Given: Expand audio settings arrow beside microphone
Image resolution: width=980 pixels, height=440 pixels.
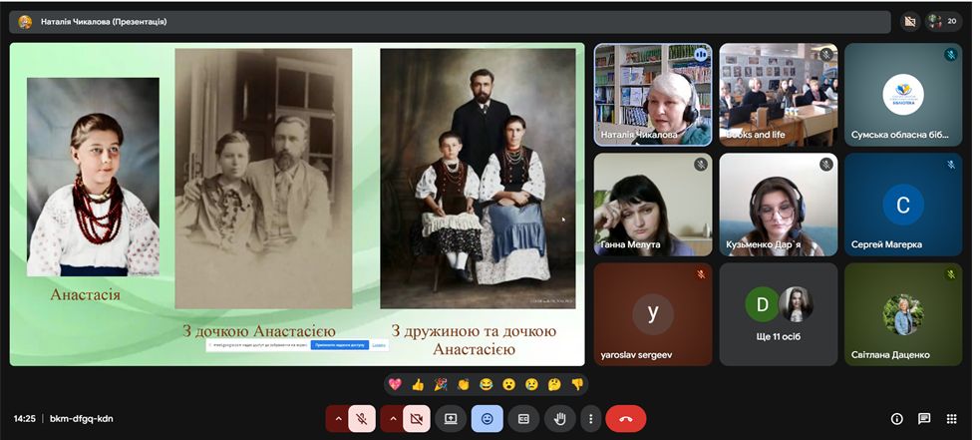Looking at the screenshot, I should point(338,419).
